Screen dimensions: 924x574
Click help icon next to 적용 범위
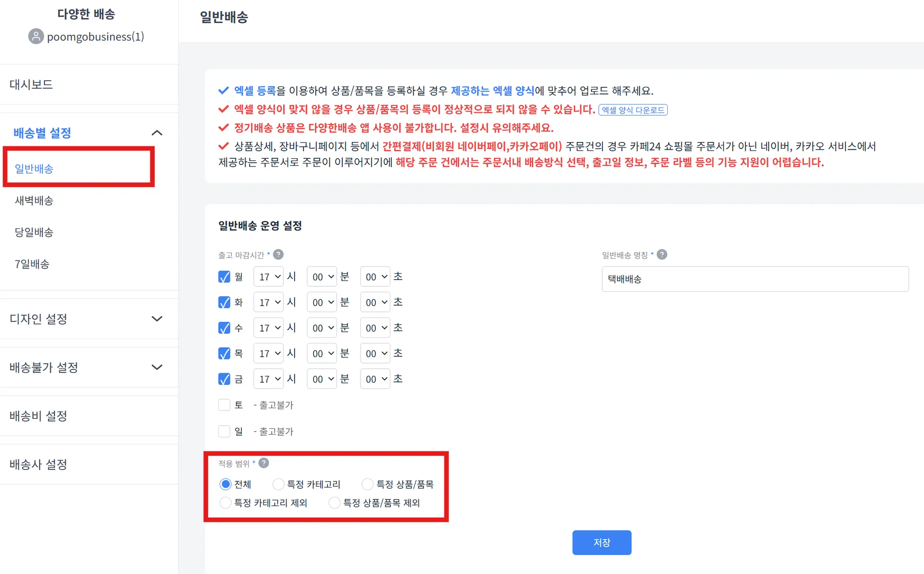pos(264,463)
